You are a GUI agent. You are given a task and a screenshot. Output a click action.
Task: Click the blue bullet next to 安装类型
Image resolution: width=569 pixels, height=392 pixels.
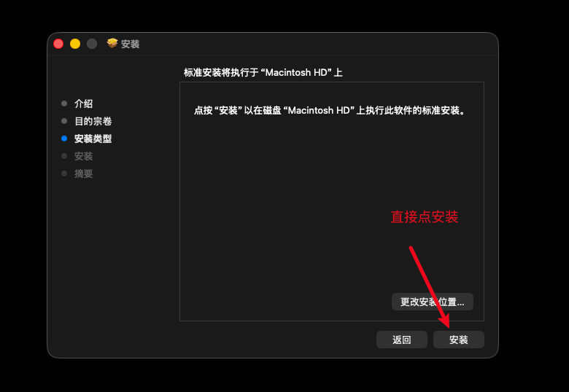[64, 138]
